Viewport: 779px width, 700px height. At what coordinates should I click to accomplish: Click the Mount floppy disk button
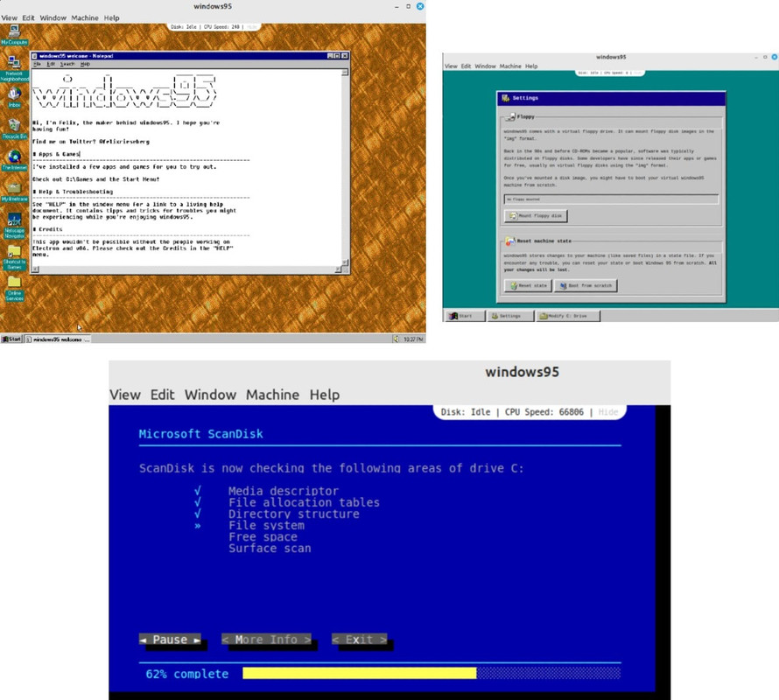tap(536, 216)
